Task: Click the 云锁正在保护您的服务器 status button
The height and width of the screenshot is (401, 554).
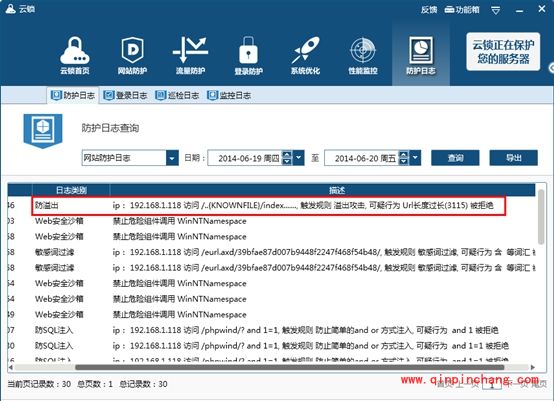Action: coord(503,52)
